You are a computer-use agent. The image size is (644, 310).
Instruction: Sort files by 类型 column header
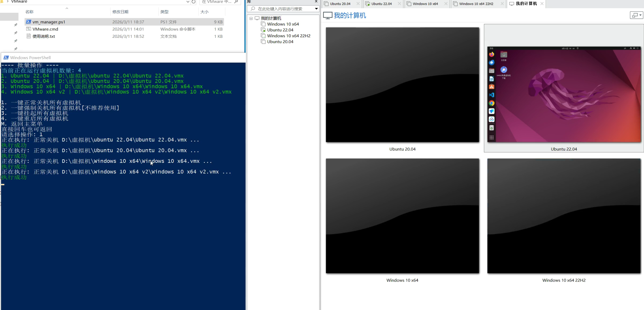point(164,12)
